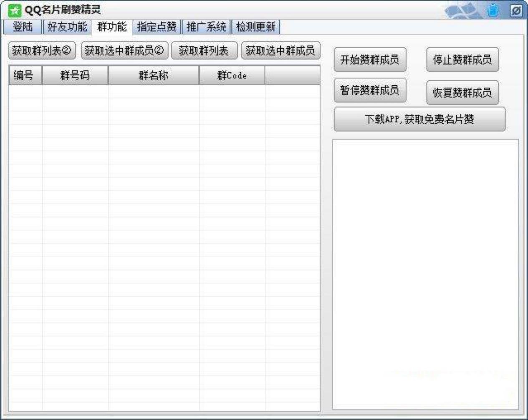The height and width of the screenshot is (420, 528).
Task: Go to the 指定点赞 tab
Action: tap(157, 27)
